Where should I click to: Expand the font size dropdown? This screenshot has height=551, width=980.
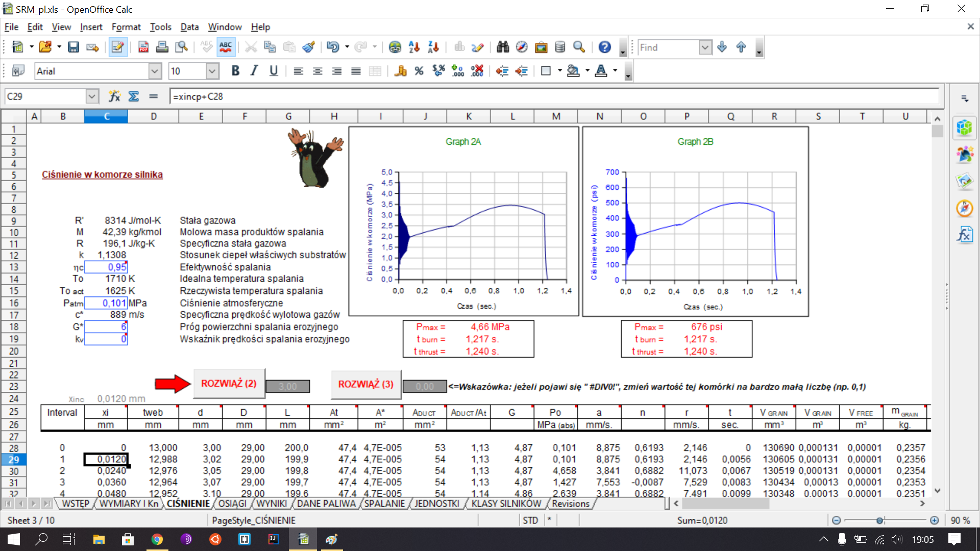pyautogui.click(x=212, y=71)
